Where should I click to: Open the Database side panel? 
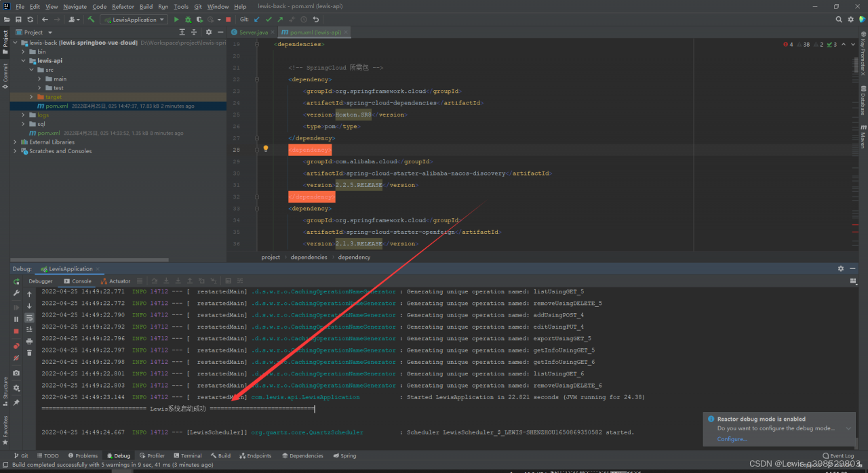tap(863, 100)
